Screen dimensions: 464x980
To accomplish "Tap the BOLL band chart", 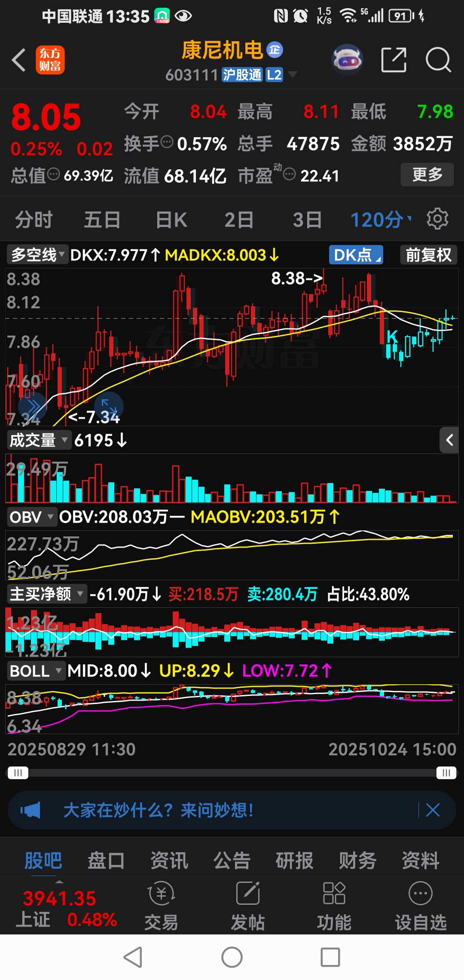I will tap(232, 709).
